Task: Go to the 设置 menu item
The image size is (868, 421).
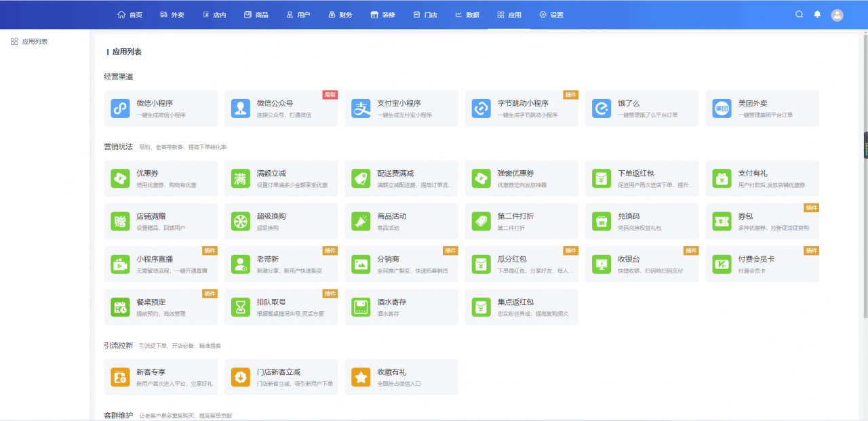Action: click(551, 15)
